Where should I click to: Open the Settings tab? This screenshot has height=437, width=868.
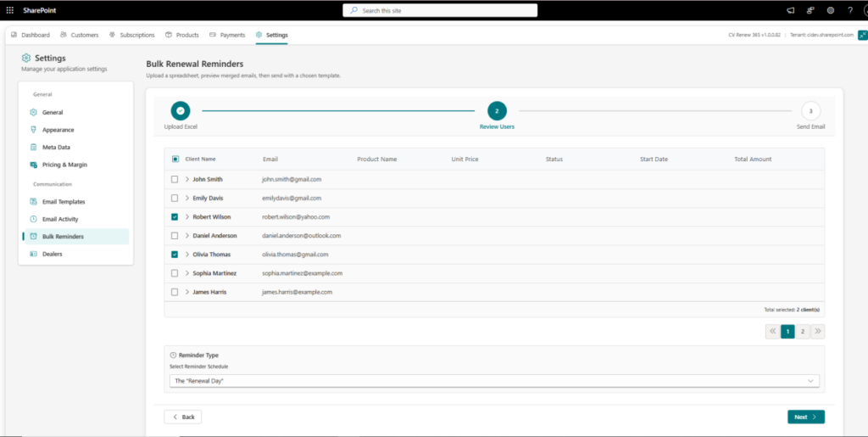[271, 35]
